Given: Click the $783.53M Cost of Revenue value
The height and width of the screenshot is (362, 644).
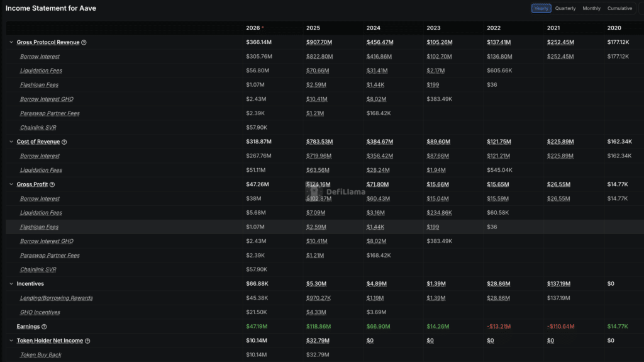Looking at the screenshot, I should point(319,142).
